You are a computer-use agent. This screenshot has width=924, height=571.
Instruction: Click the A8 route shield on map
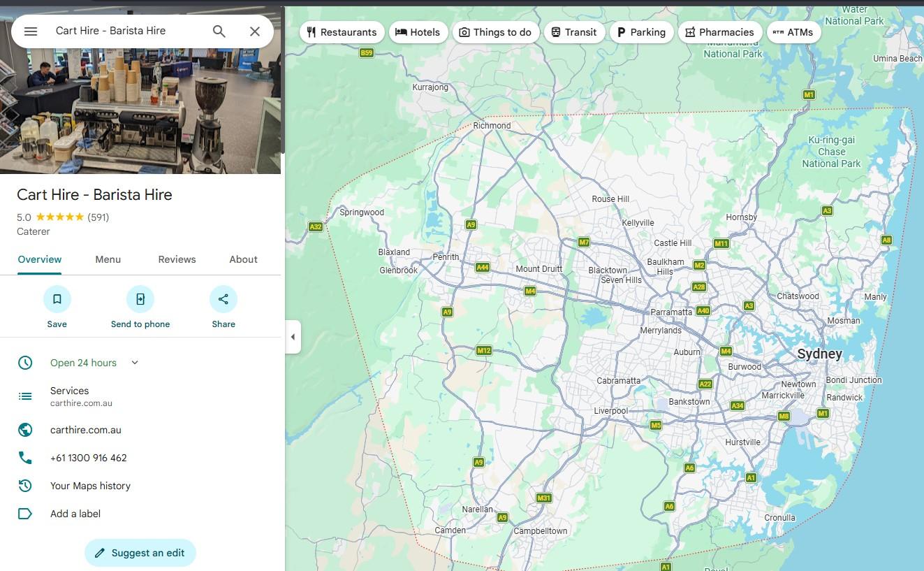click(x=887, y=240)
